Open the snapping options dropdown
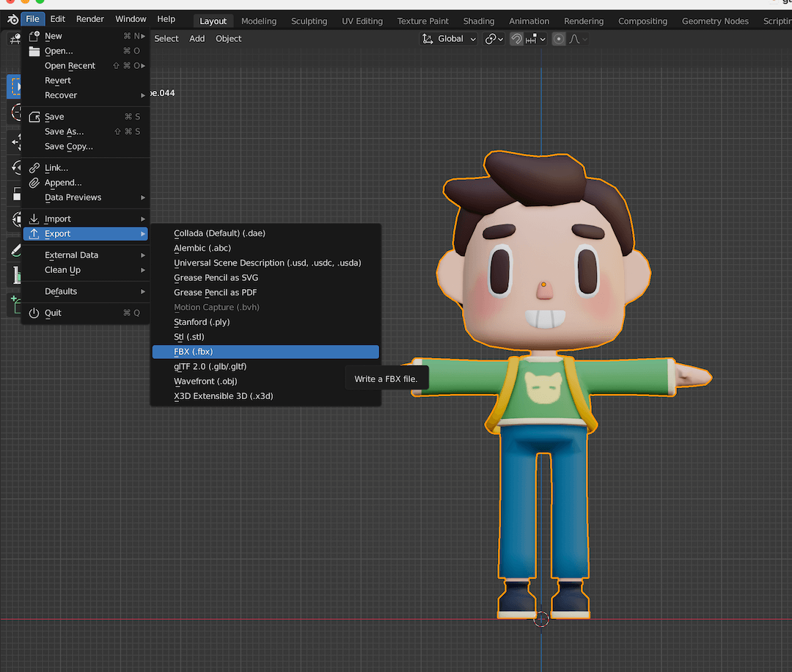Screen dimensions: 792x672 (543, 38)
